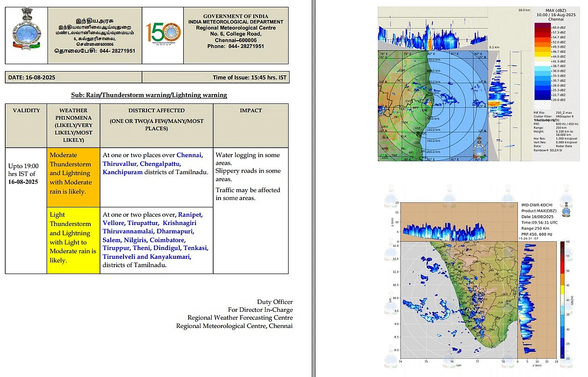Screen dimensions: 588x377
Task: Open the Kanchipuram district link
Action: pyautogui.click(x=122, y=172)
